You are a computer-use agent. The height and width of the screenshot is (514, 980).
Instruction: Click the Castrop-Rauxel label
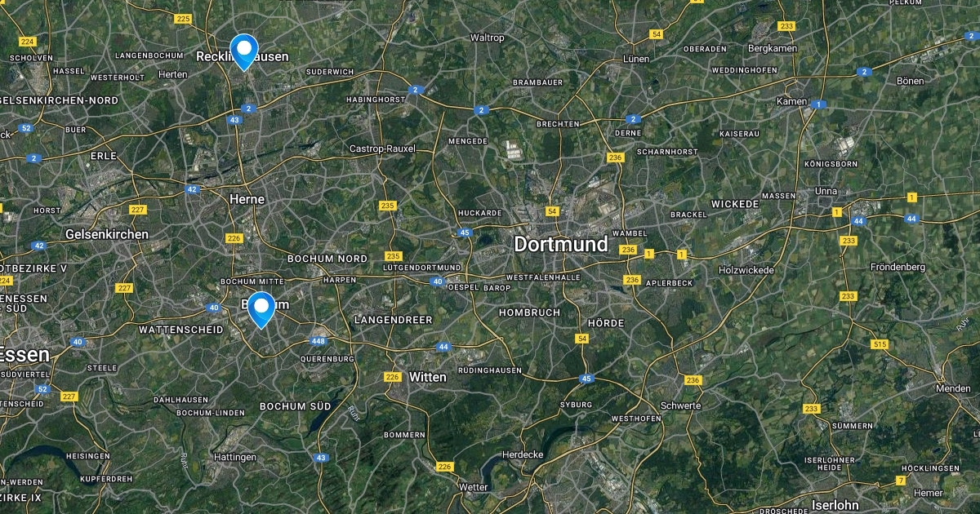coord(382,148)
